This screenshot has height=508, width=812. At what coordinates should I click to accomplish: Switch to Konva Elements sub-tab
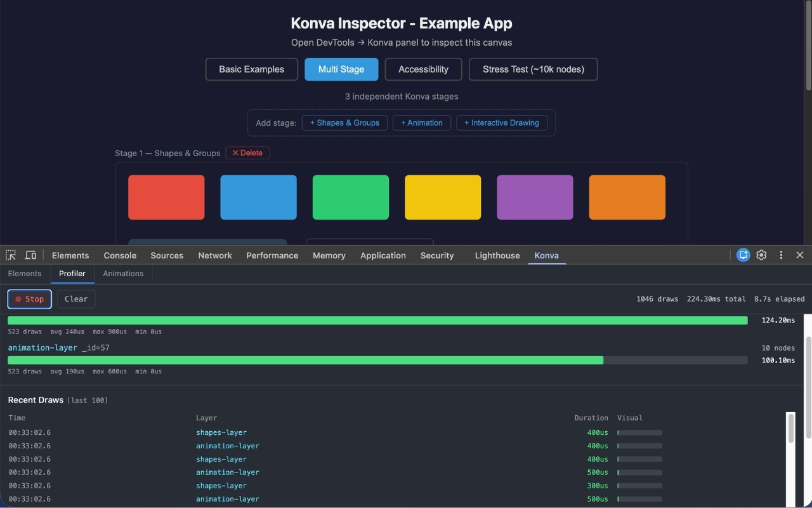pos(25,274)
